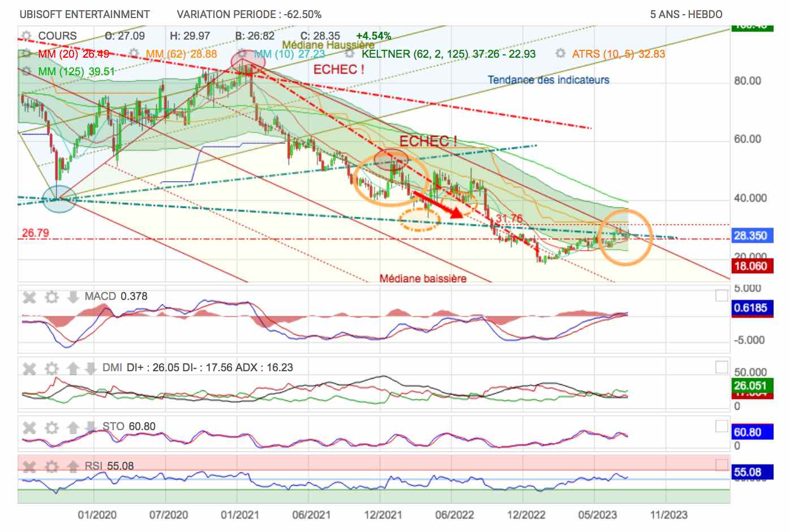Tick the checkbox in the MACD panel
Screen dimensions: 790x532
pyautogui.click(x=722, y=295)
